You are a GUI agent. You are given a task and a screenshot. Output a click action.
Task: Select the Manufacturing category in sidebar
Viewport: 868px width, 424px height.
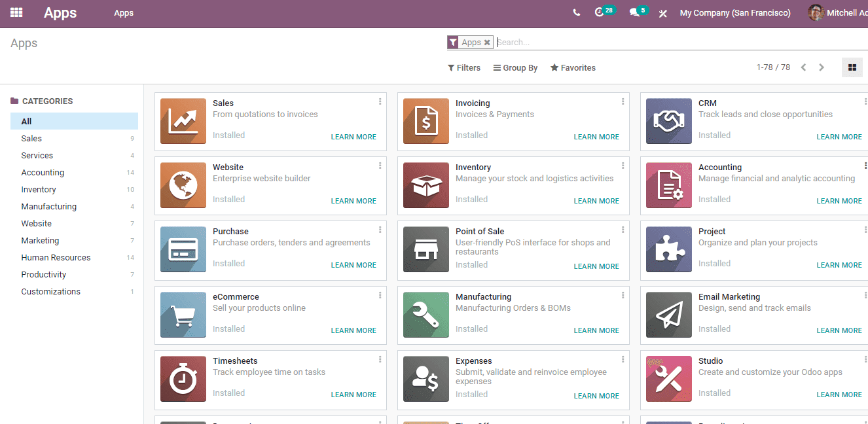pyautogui.click(x=74, y=206)
